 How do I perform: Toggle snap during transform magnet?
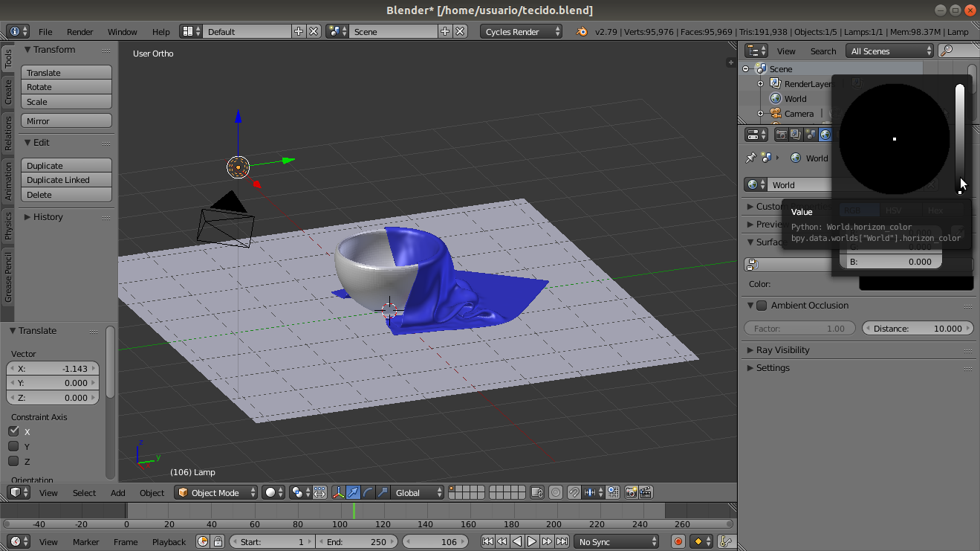574,492
